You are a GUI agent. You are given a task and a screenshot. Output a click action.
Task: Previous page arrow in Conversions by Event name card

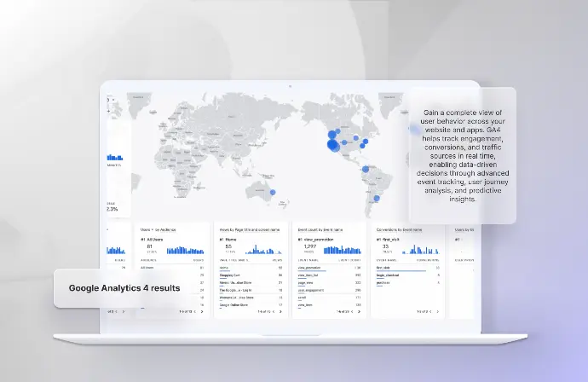[x=430, y=312]
